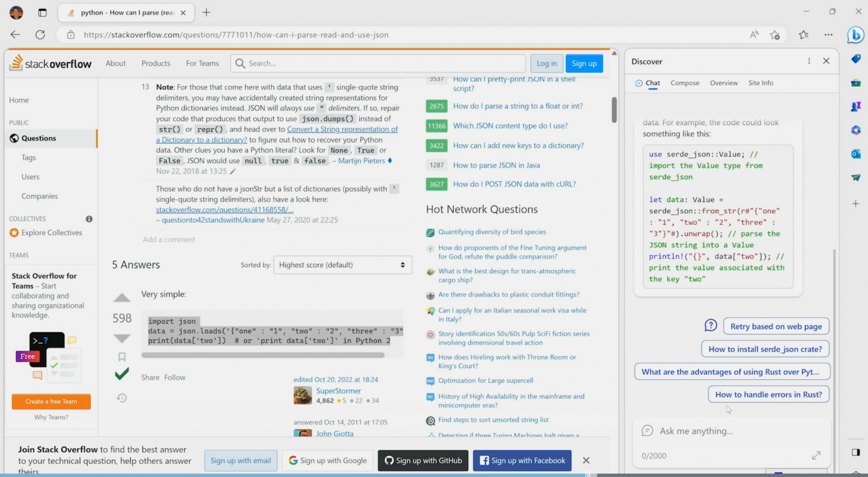Click the Ask me anything chat input
The width and height of the screenshot is (868, 477).
pyautogui.click(x=731, y=431)
